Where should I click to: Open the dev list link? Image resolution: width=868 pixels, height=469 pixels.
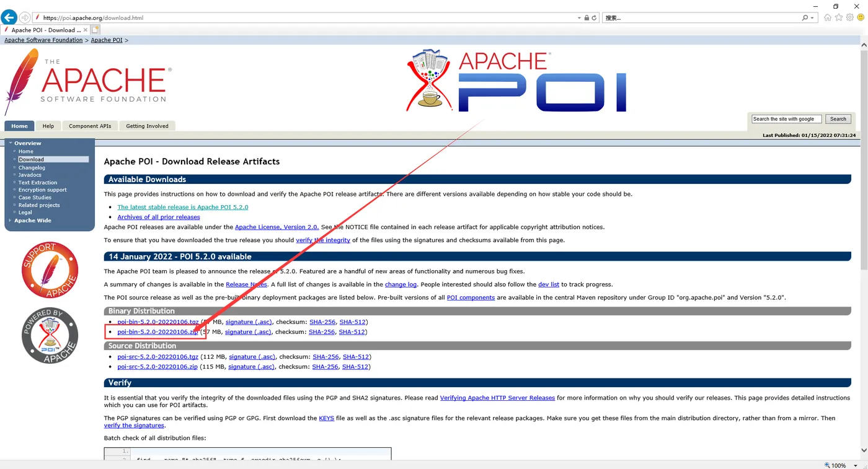tap(549, 284)
